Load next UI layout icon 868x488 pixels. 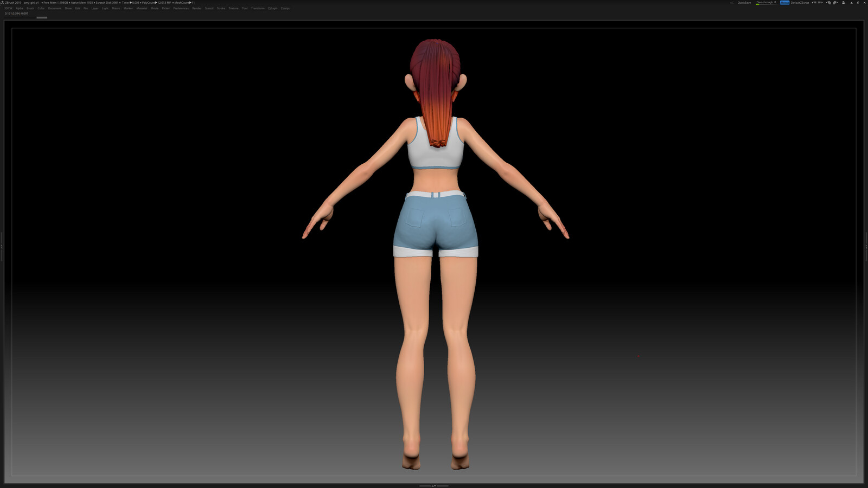pos(820,3)
